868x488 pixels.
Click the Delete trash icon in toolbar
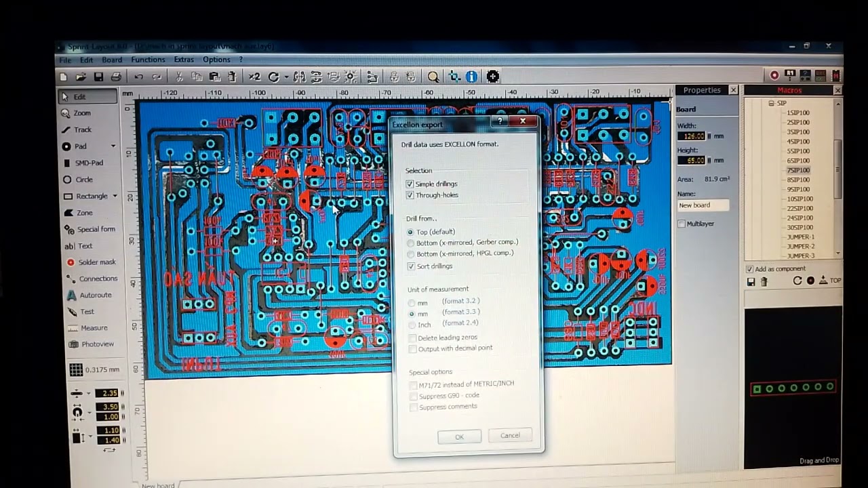pyautogui.click(x=232, y=77)
